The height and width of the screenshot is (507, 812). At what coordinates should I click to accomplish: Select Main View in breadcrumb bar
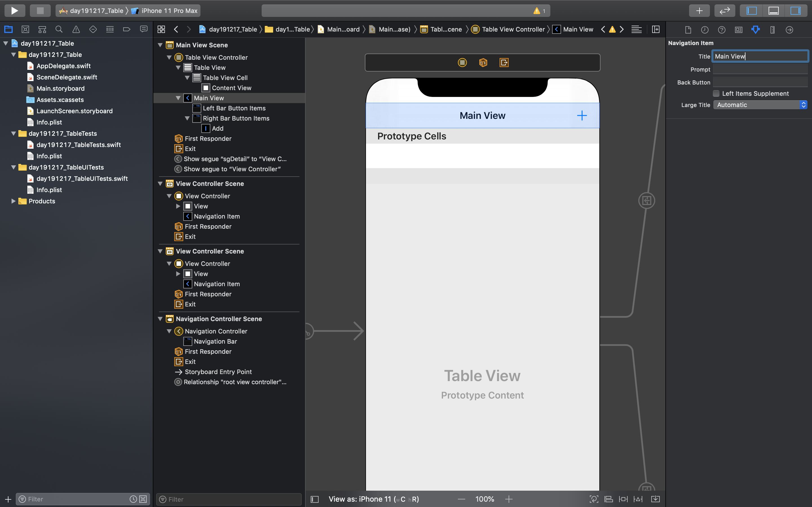577,30
